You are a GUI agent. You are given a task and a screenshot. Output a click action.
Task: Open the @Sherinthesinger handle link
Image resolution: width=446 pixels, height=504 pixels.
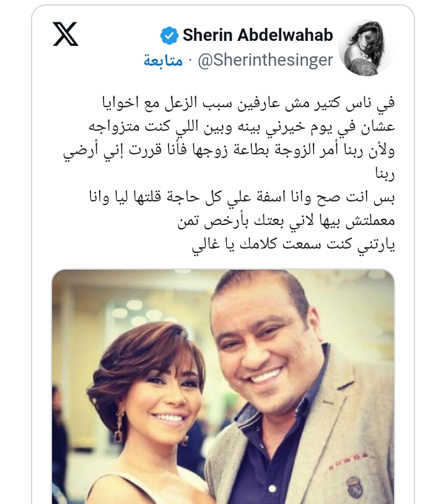point(265,60)
